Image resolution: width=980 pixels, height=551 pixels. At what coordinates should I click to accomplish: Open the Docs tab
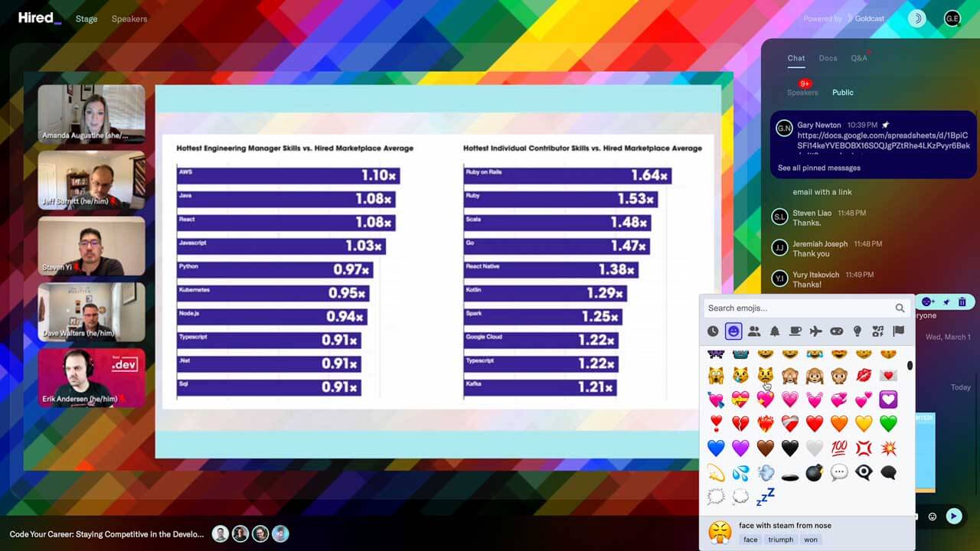[828, 58]
